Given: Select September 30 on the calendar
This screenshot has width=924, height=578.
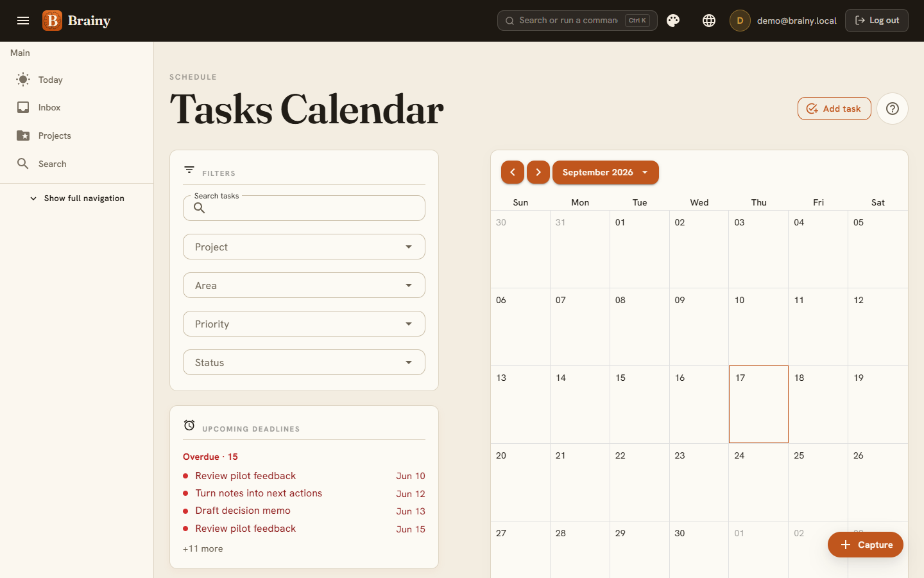Looking at the screenshot, I should (699, 550).
